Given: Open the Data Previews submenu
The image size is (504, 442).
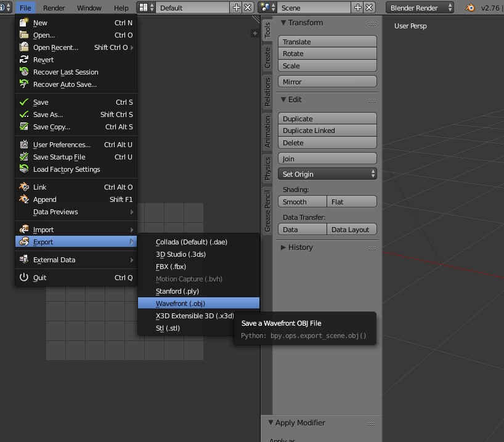Looking at the screenshot, I should click(x=76, y=212).
